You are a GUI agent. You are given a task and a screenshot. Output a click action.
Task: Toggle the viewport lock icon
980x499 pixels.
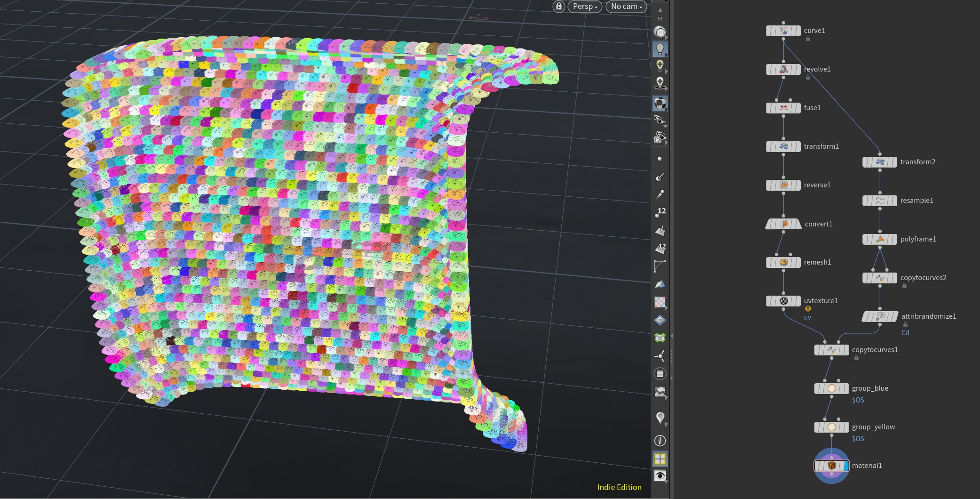pos(558,7)
